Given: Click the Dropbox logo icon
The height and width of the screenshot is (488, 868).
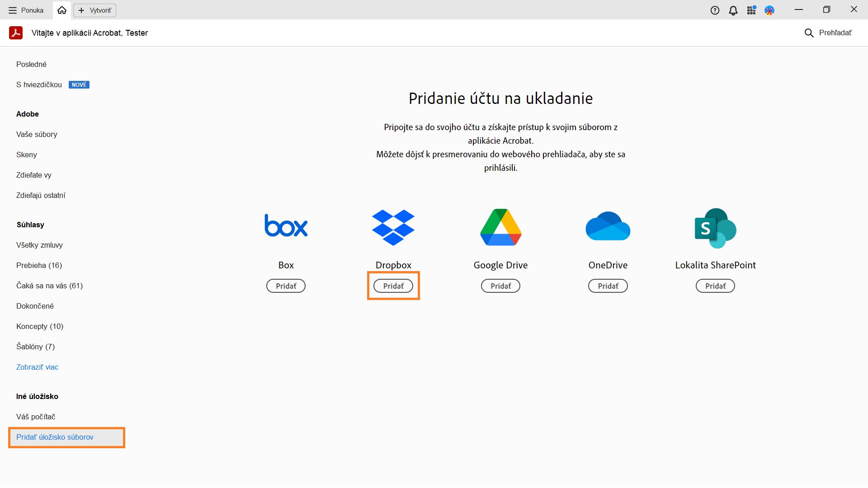Looking at the screenshot, I should [393, 227].
